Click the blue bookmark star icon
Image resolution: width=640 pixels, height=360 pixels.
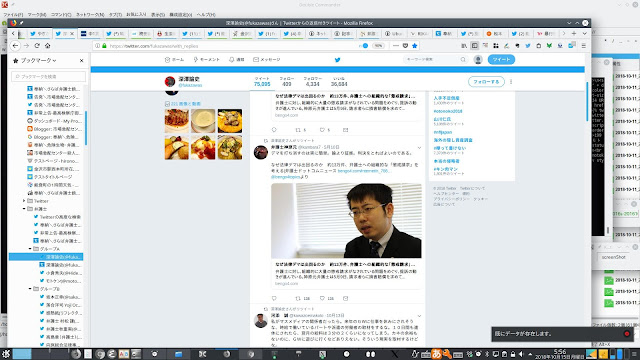pyautogui.click(x=415, y=46)
